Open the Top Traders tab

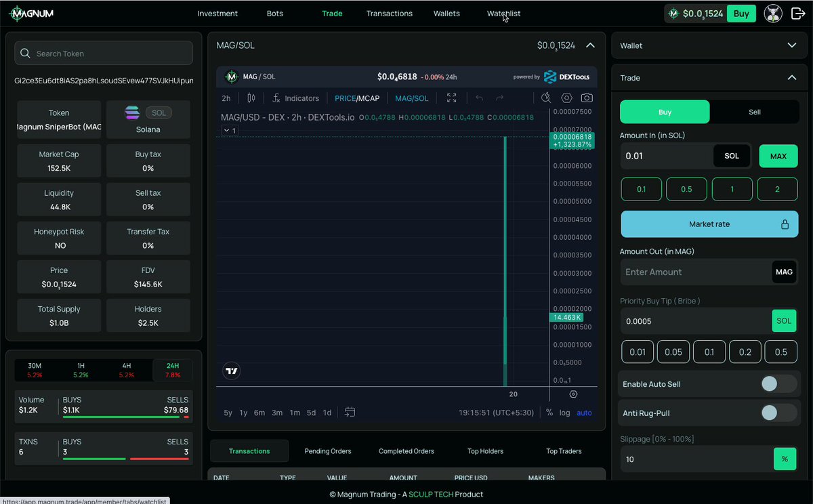point(564,451)
